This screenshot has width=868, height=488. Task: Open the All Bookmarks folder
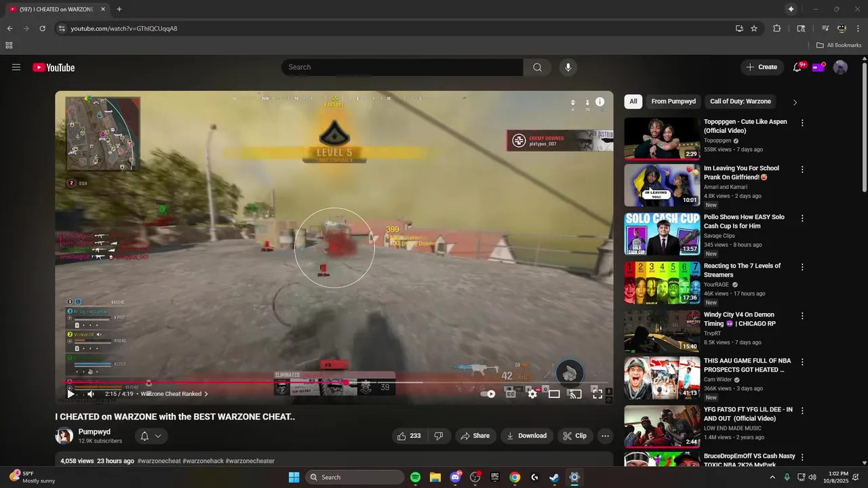839,45
